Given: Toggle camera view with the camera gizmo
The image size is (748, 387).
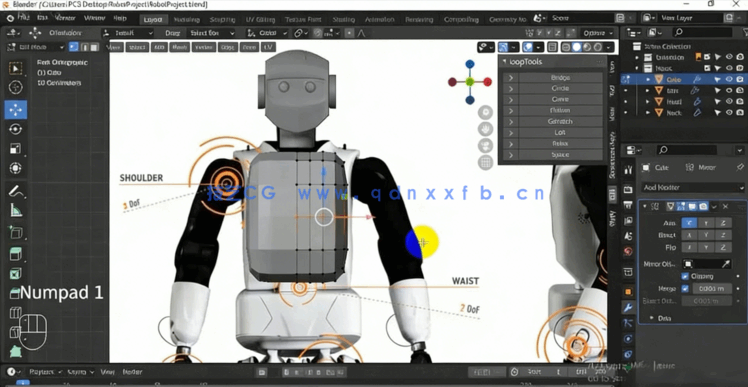Looking at the screenshot, I should click(x=486, y=146).
